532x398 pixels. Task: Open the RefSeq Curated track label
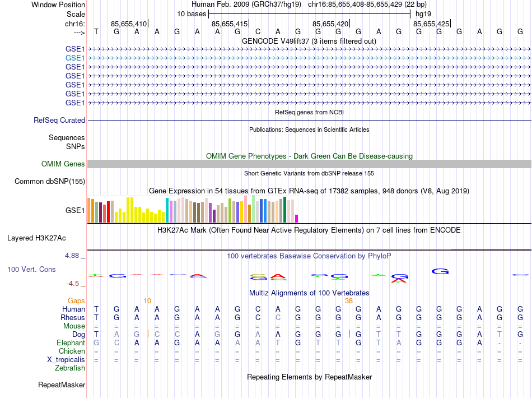click(59, 120)
